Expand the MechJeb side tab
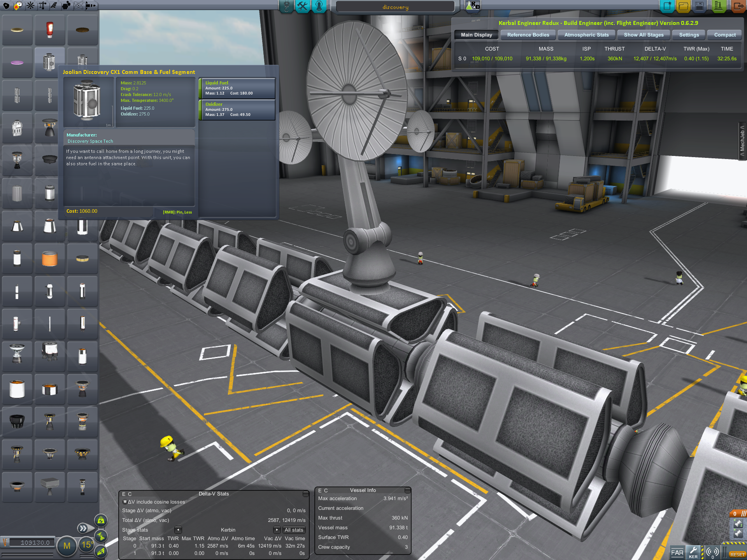747x560 pixels. tap(742, 141)
